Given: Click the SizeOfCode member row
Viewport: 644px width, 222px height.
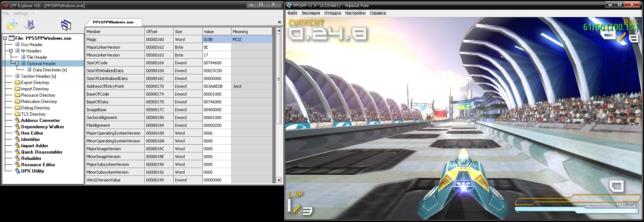Looking at the screenshot, I should pos(115,63).
